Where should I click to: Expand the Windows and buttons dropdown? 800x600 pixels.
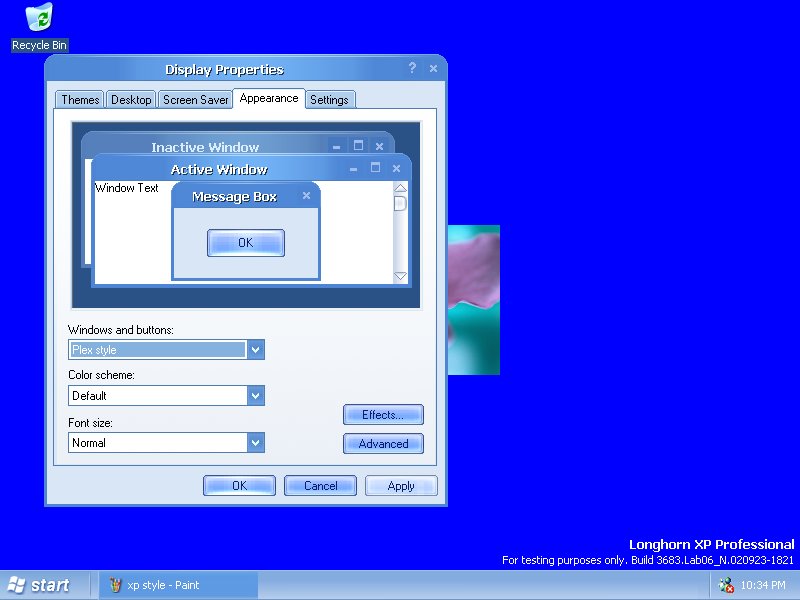(x=256, y=349)
